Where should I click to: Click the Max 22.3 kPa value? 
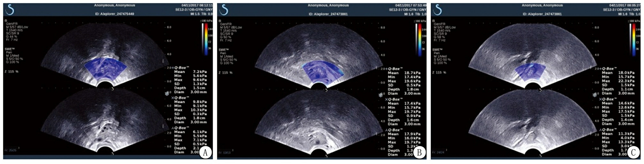[x=626, y=81]
